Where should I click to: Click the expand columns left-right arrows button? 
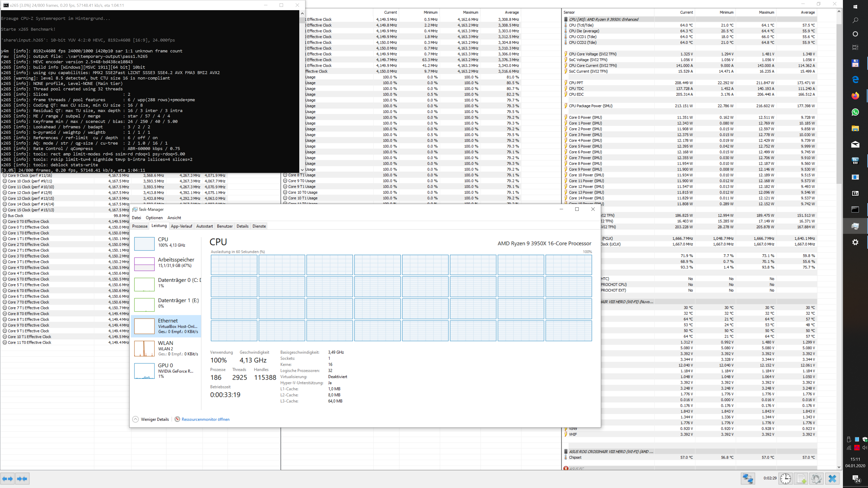pyautogui.click(x=7, y=479)
